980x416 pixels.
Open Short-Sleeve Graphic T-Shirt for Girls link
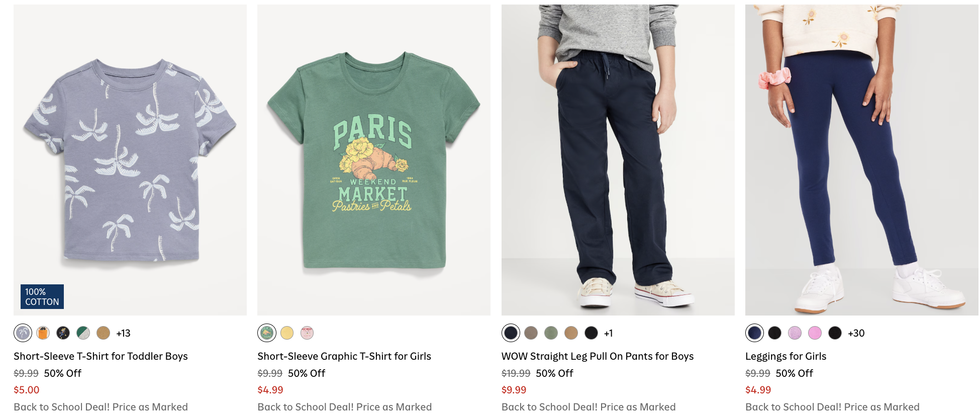tap(344, 356)
